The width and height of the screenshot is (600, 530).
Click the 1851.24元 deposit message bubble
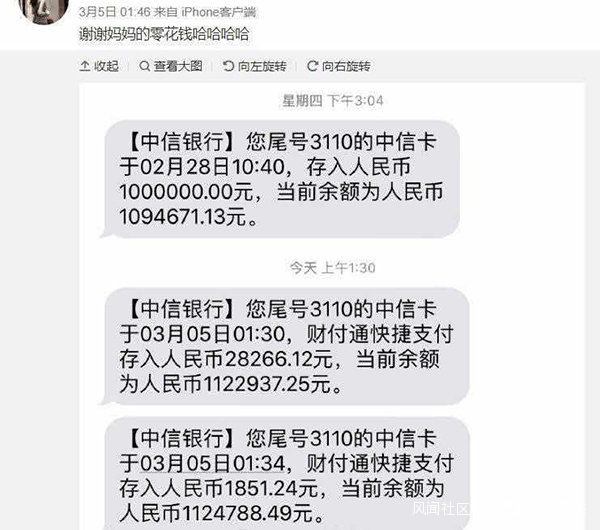coord(285,474)
